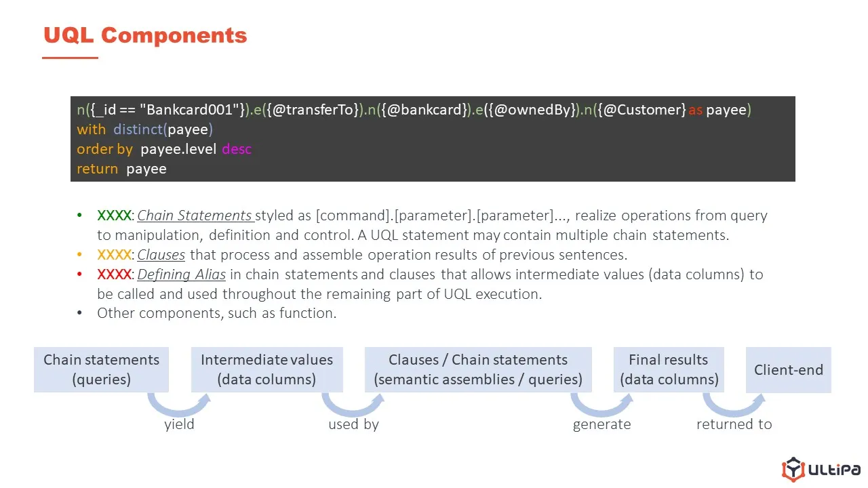This screenshot has height=488, width=868.
Task: Click the 'with' keyword in code
Action: point(91,129)
